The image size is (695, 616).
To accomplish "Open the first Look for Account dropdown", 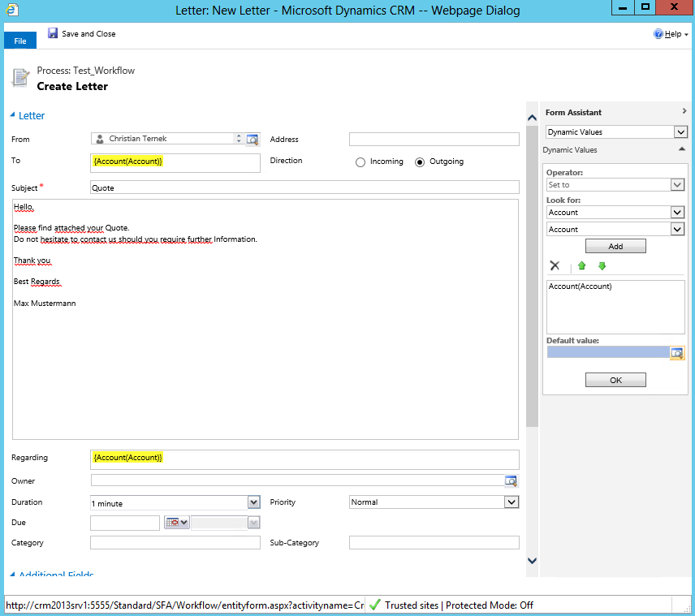I will coord(677,213).
